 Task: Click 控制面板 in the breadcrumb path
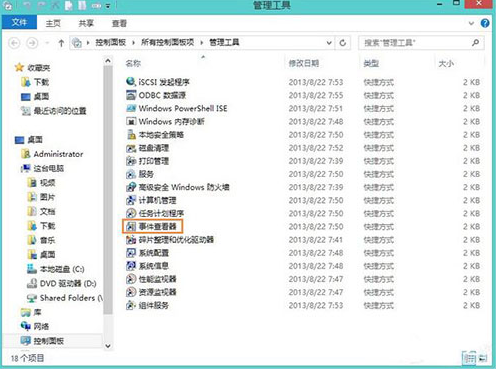click(111, 42)
